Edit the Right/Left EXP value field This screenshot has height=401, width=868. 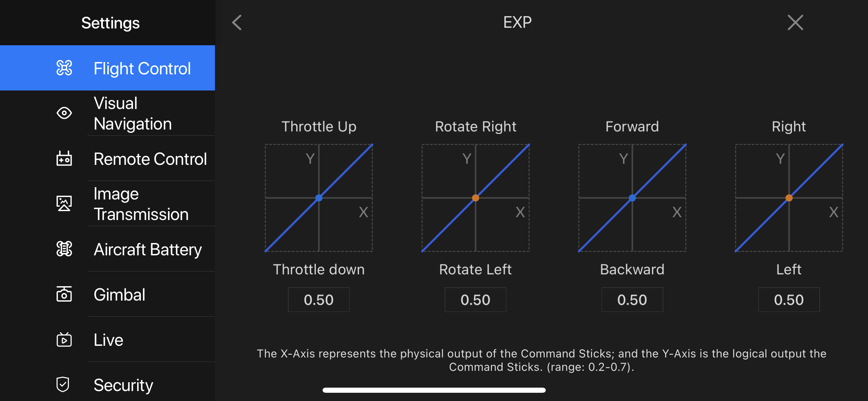[x=789, y=300]
